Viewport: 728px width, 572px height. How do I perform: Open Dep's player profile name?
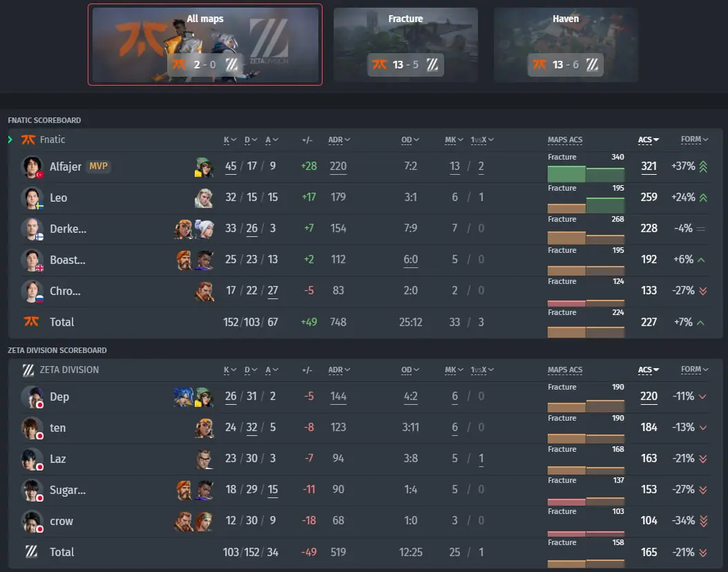coord(59,397)
